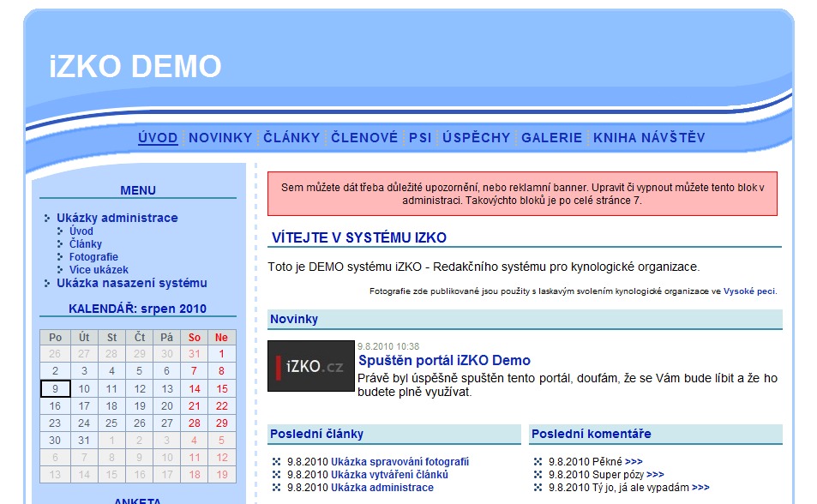Click the Po weekday header in calendar
The height and width of the screenshot is (504, 817).
55,337
